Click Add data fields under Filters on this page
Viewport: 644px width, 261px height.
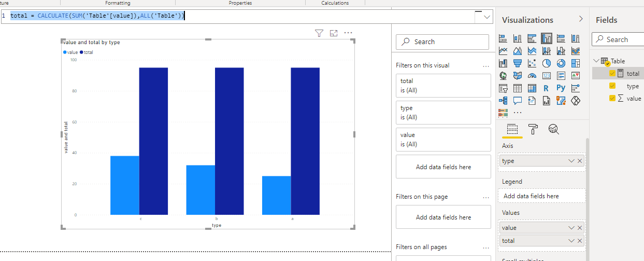tap(443, 217)
